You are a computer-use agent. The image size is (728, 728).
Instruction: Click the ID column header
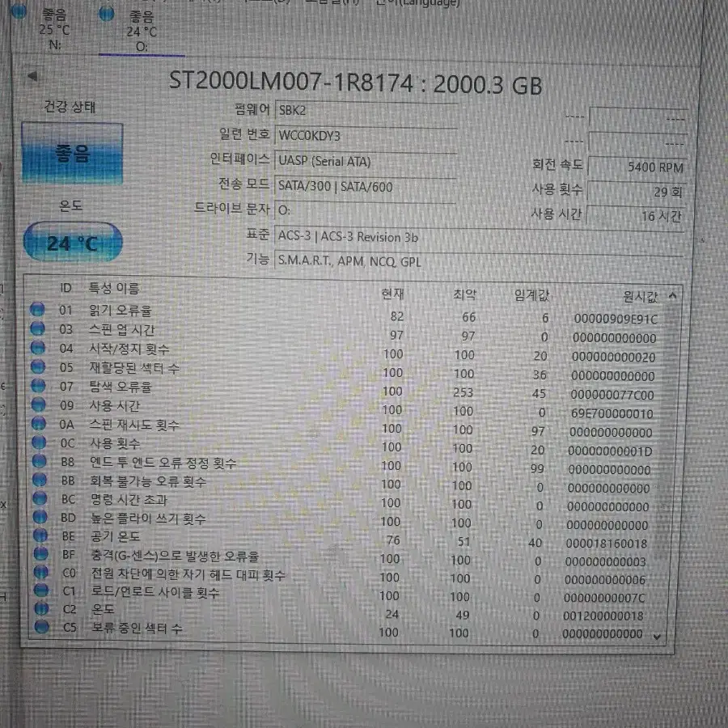pos(66,288)
